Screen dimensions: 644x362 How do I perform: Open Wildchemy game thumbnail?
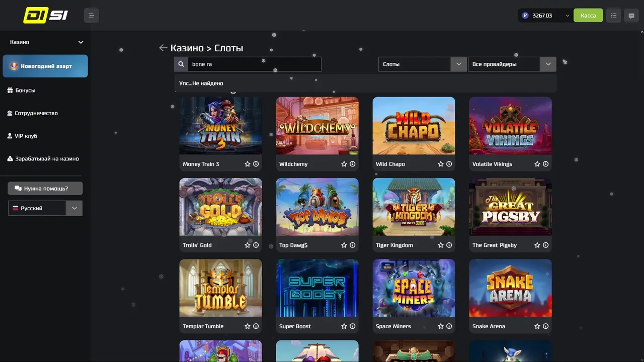[317, 126]
